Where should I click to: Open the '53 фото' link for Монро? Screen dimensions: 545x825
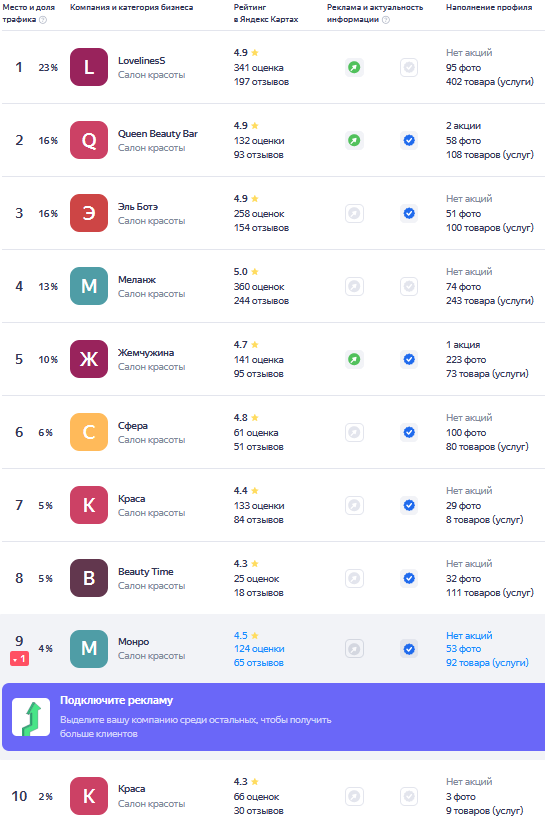click(463, 649)
